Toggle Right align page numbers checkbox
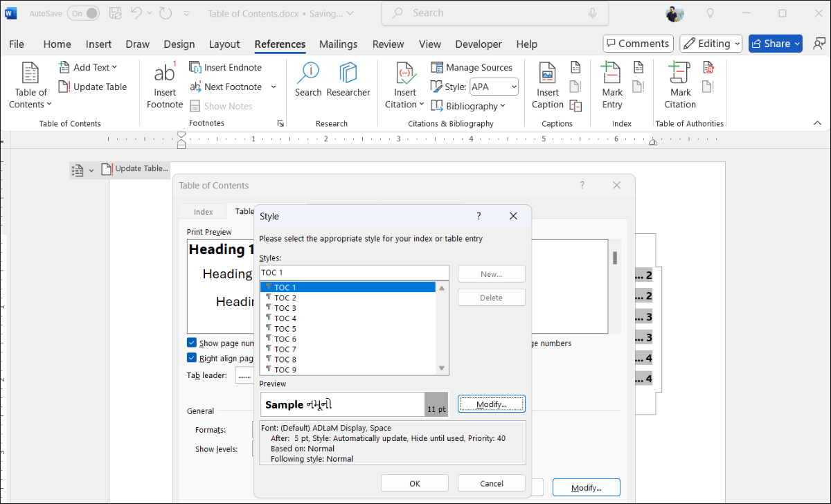This screenshot has width=831, height=504. pos(192,358)
